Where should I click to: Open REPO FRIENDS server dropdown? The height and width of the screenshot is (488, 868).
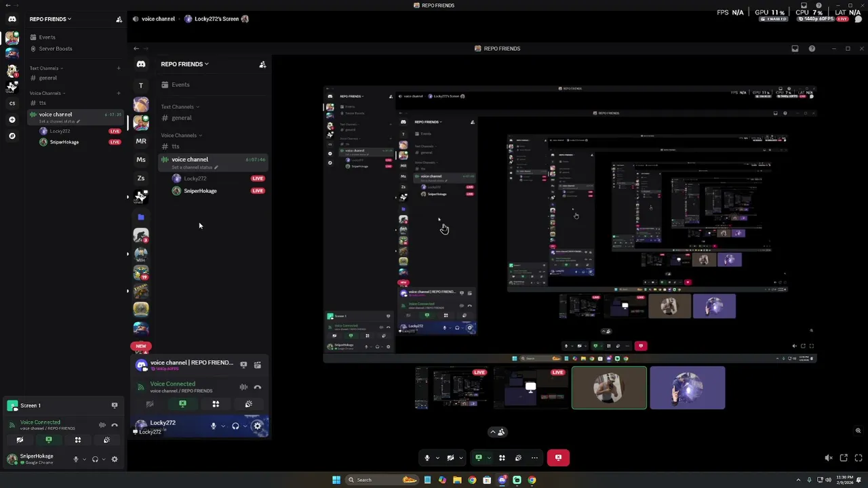(x=51, y=19)
